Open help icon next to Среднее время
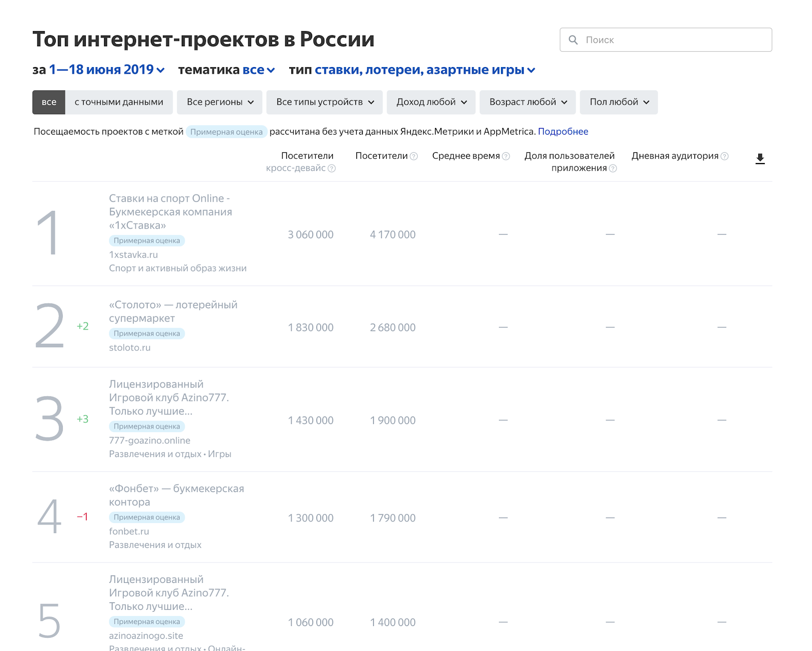The height and width of the screenshot is (651, 812). click(506, 156)
